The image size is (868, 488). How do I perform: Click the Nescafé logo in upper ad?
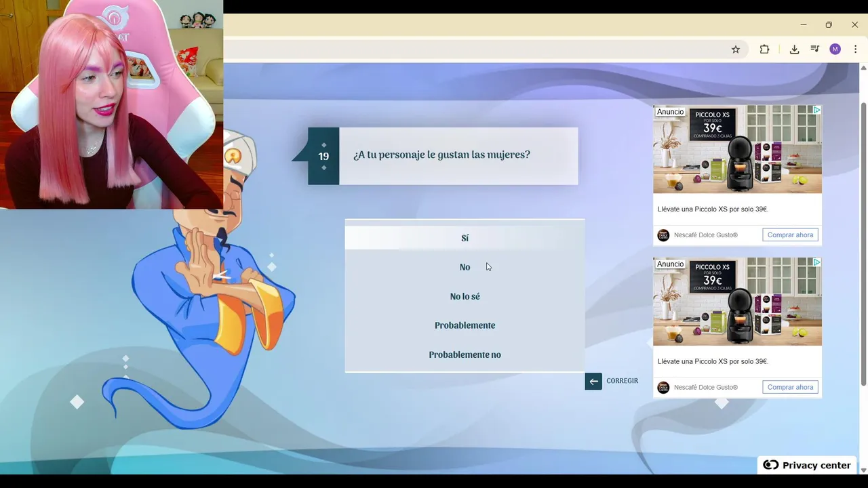point(663,235)
